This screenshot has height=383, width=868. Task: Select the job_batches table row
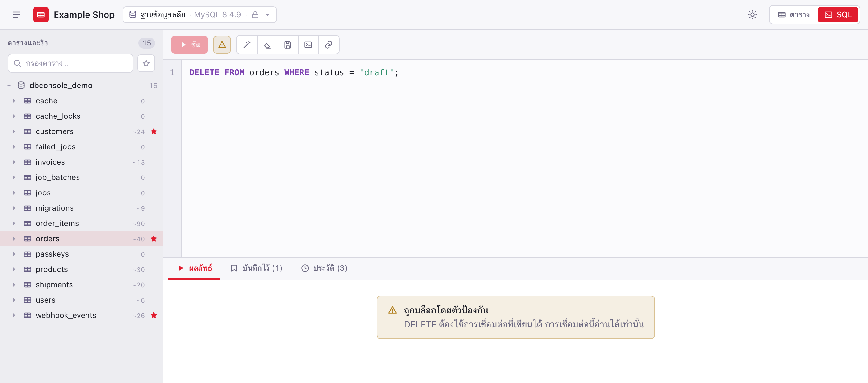coord(82,178)
